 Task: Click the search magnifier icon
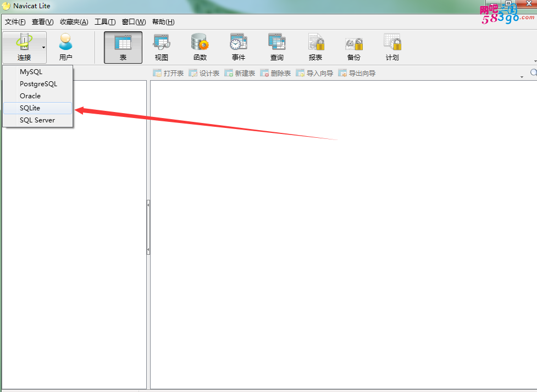point(534,72)
